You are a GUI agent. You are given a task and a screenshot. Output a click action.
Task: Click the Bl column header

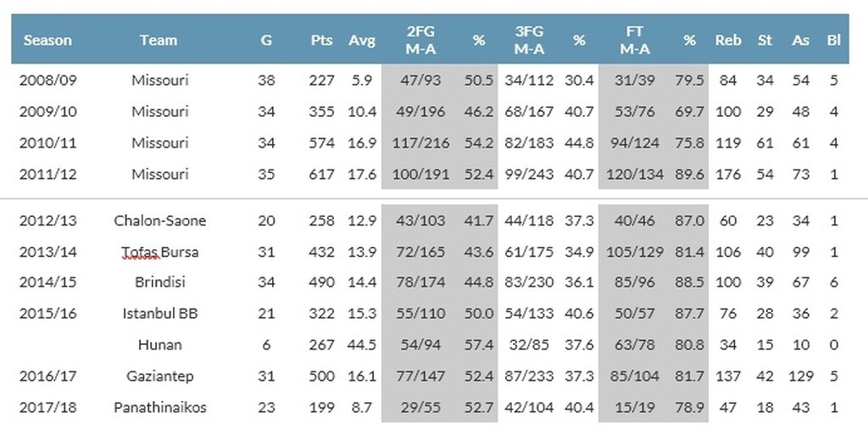[834, 40]
